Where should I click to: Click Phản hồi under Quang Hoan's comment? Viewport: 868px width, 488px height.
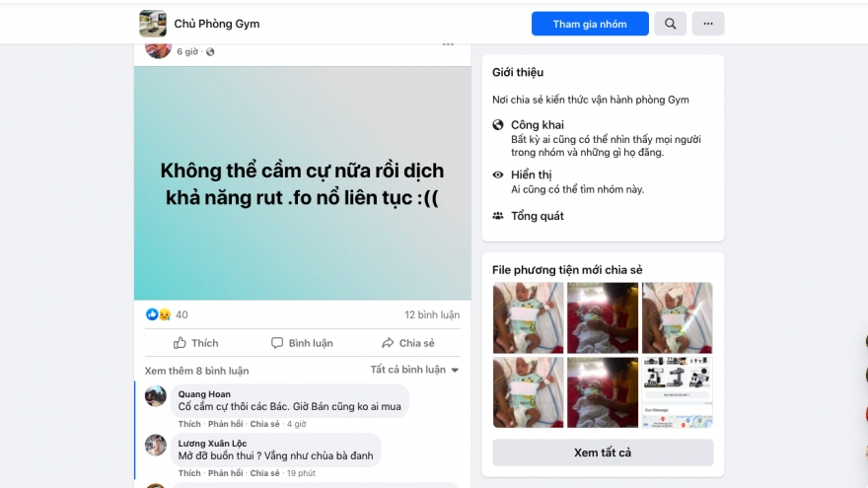pyautogui.click(x=225, y=424)
